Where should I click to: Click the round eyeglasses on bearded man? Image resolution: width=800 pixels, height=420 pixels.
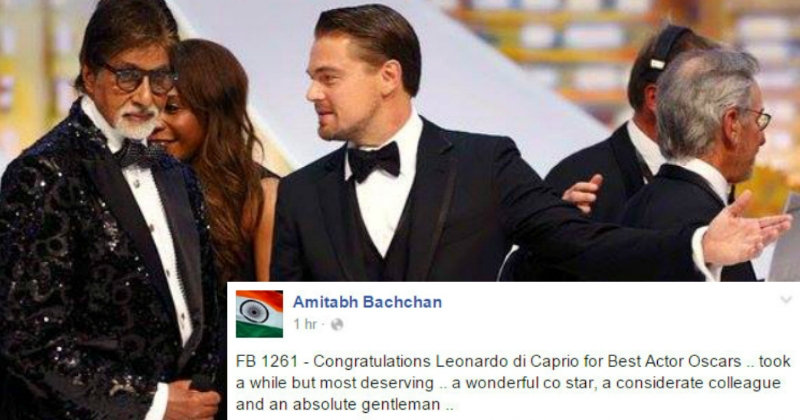click(x=139, y=79)
